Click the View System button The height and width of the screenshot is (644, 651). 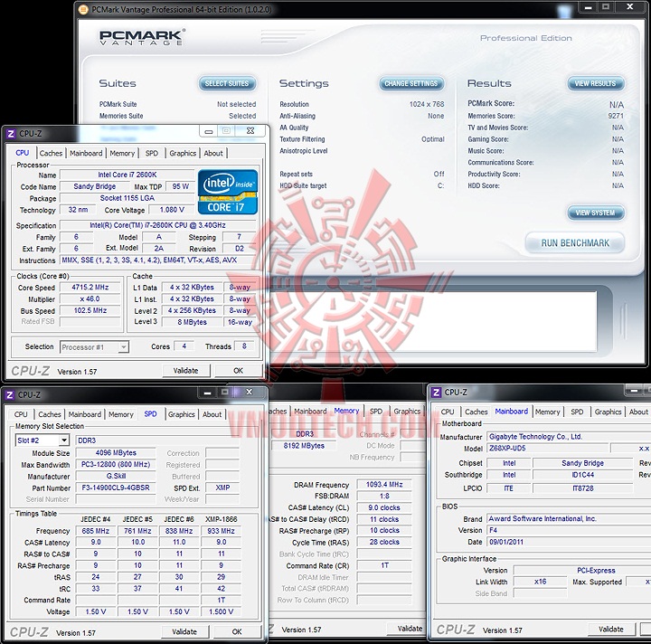click(595, 213)
